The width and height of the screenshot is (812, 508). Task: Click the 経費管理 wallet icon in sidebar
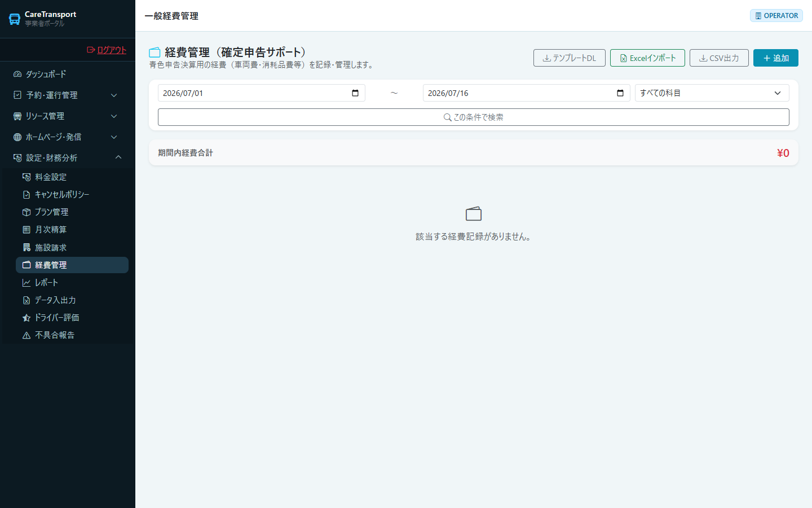pyautogui.click(x=27, y=265)
